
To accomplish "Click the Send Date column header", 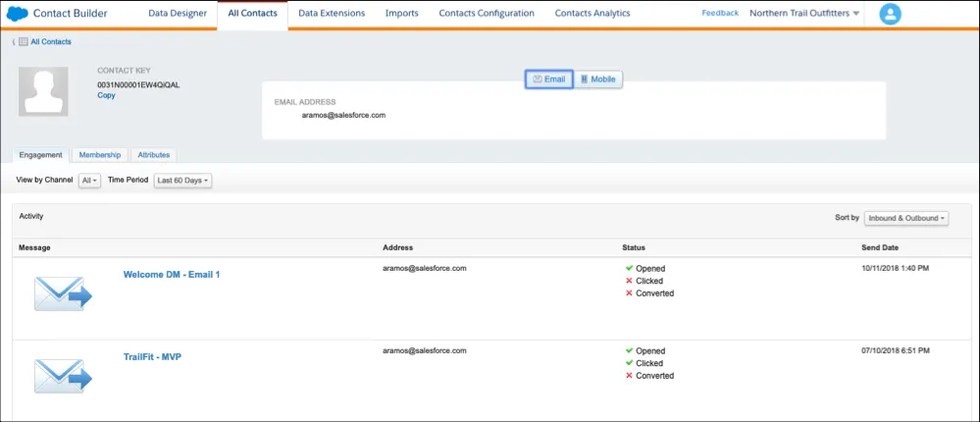I will click(880, 247).
